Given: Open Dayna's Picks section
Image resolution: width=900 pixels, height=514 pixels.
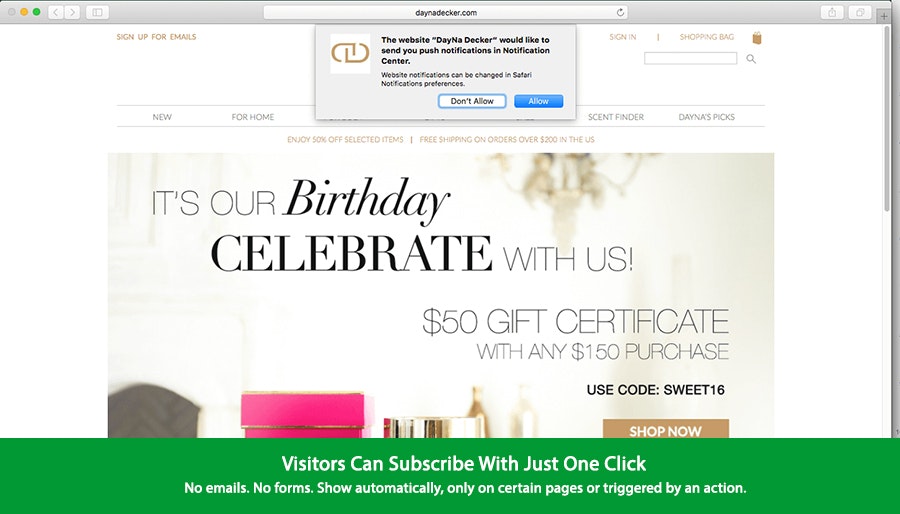Looking at the screenshot, I should pyautogui.click(x=707, y=117).
